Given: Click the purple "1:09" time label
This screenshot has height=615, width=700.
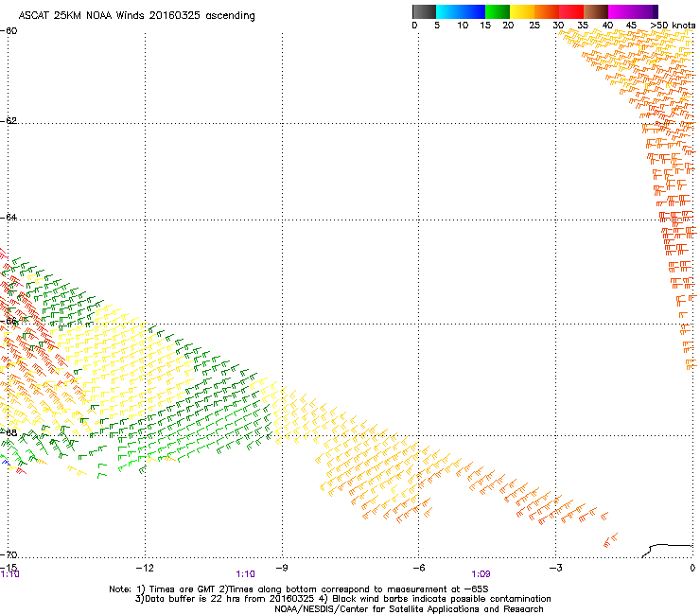Looking at the screenshot, I should point(481,574).
